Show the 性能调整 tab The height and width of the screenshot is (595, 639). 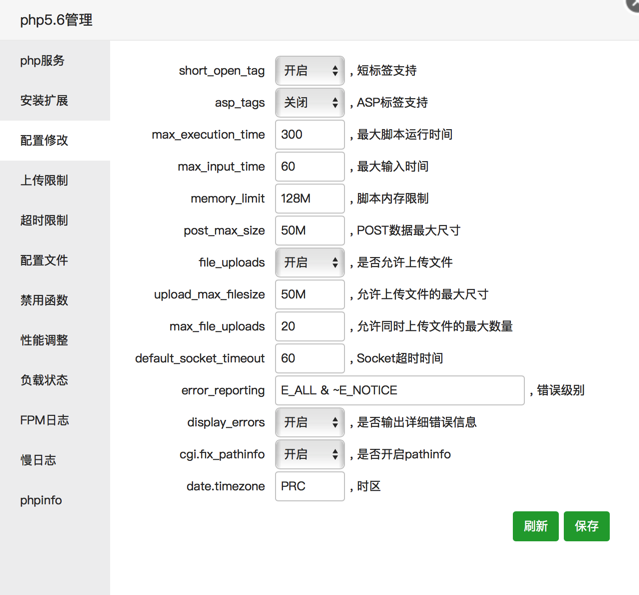[44, 341]
